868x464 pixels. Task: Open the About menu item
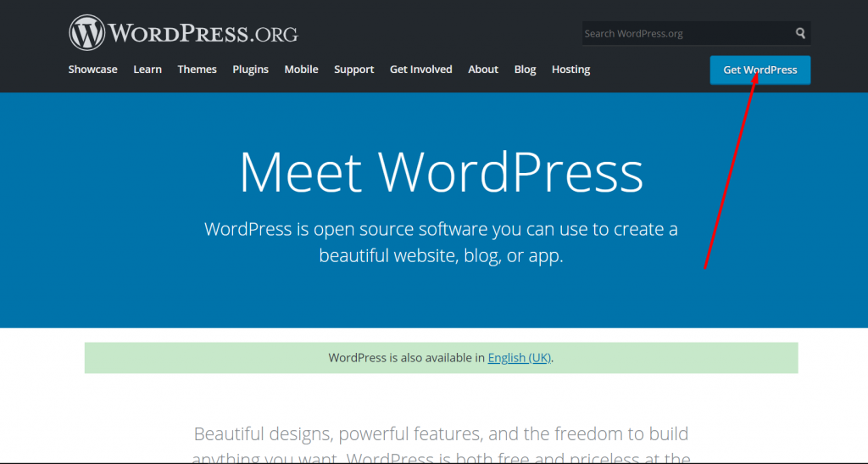click(482, 70)
